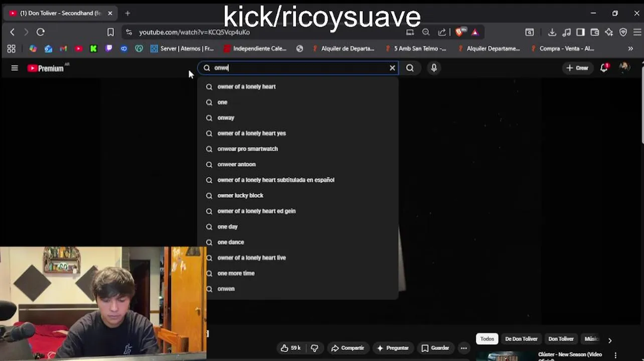
Task: Open the account avatar menu
Action: [x=624, y=68]
